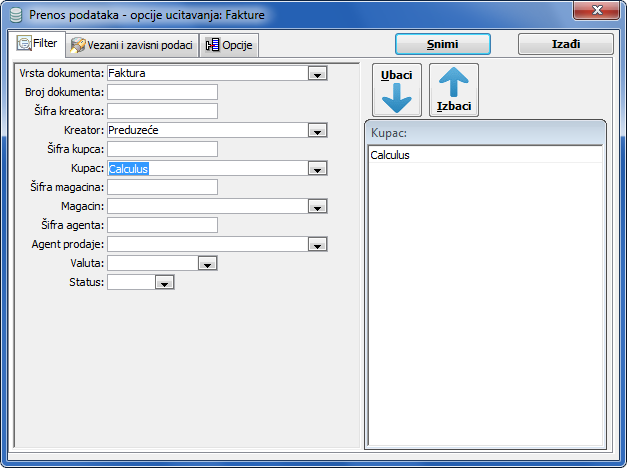
Task: Open the Kupac dropdown list
Action: pos(317,169)
